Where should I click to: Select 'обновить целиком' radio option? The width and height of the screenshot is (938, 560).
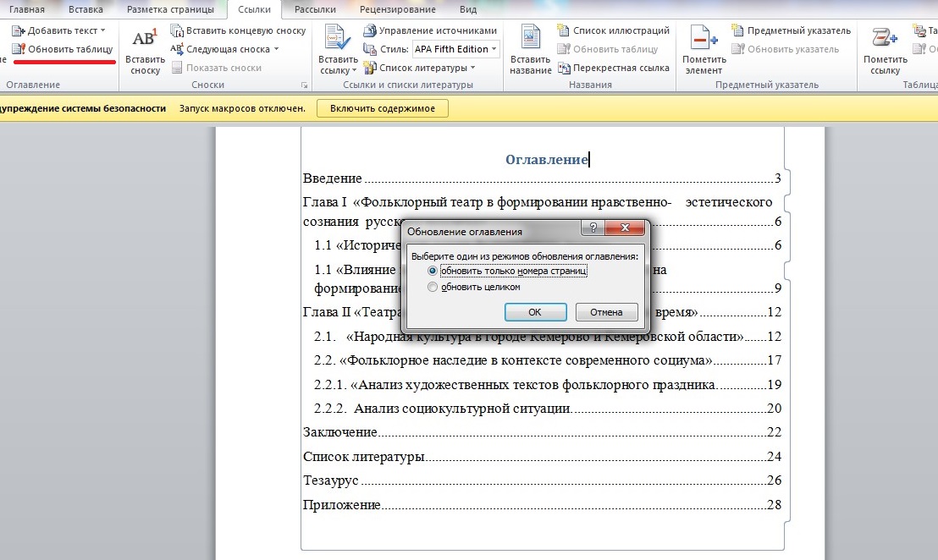[x=474, y=287]
